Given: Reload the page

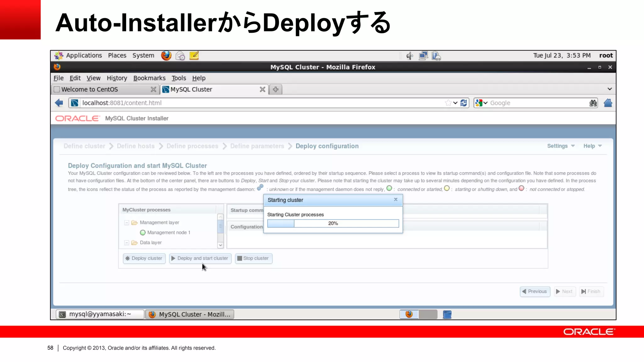Looking at the screenshot, I should coord(464,103).
